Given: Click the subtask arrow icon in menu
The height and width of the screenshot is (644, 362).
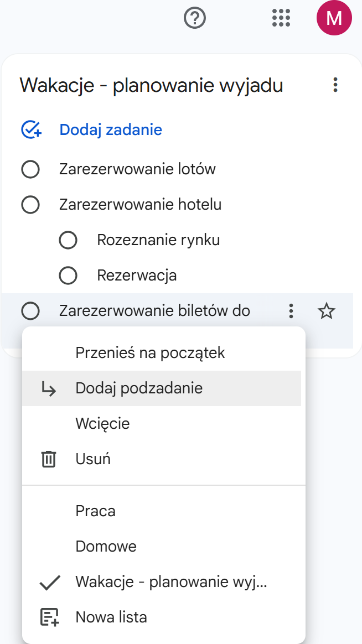Looking at the screenshot, I should click(49, 388).
